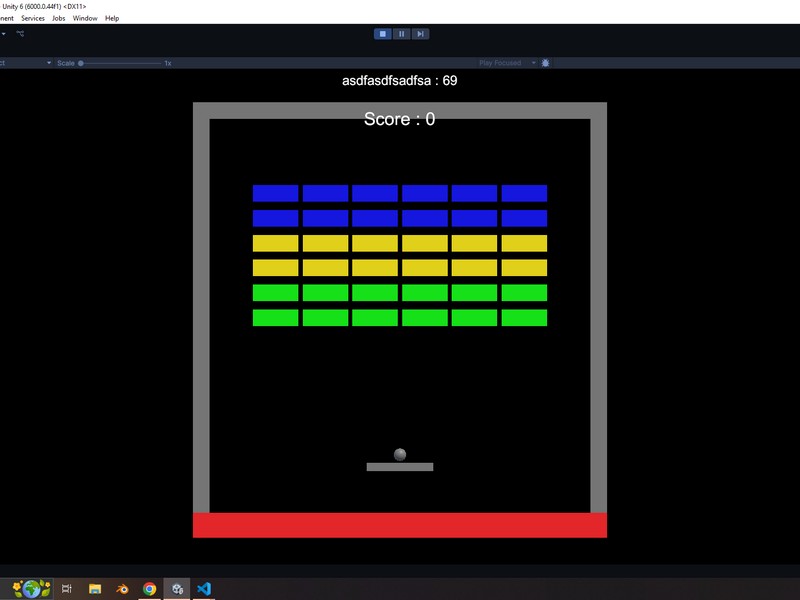
Task: Adjust the Game view Scale slider
Action: click(x=82, y=63)
